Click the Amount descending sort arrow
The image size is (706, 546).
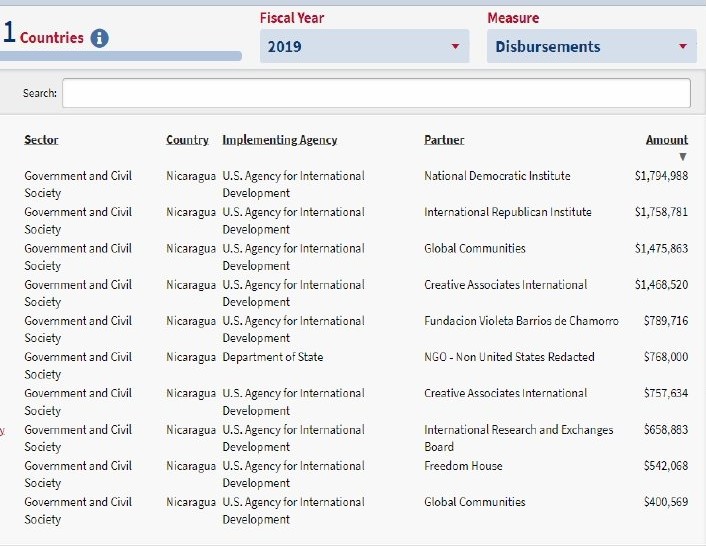[x=683, y=157]
